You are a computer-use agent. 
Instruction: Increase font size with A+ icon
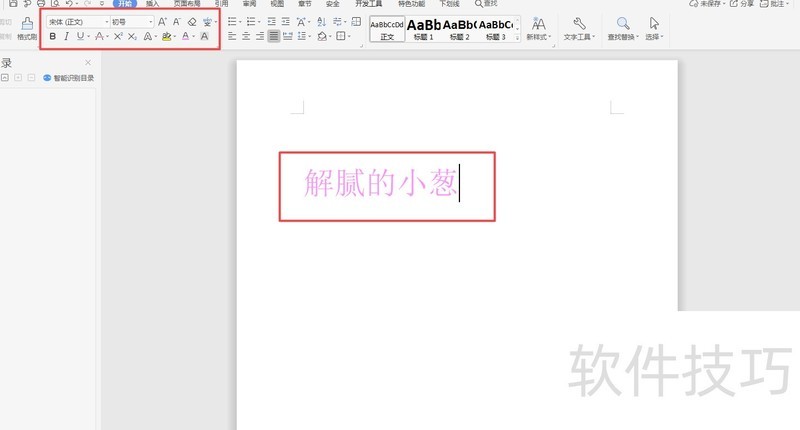(x=162, y=22)
